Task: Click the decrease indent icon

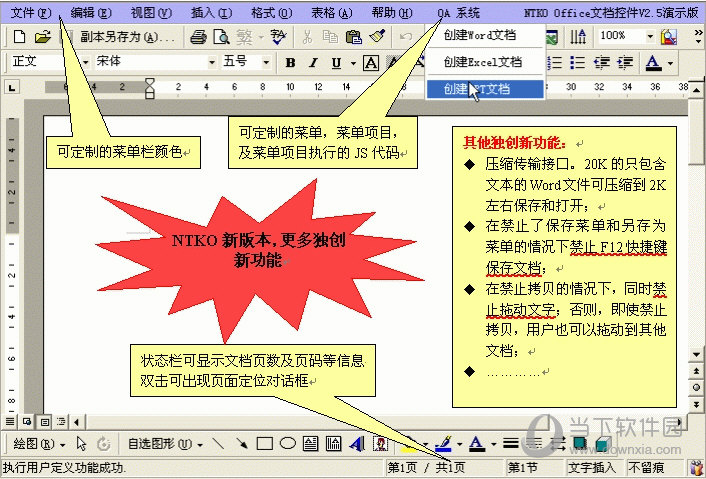Action: [602, 63]
